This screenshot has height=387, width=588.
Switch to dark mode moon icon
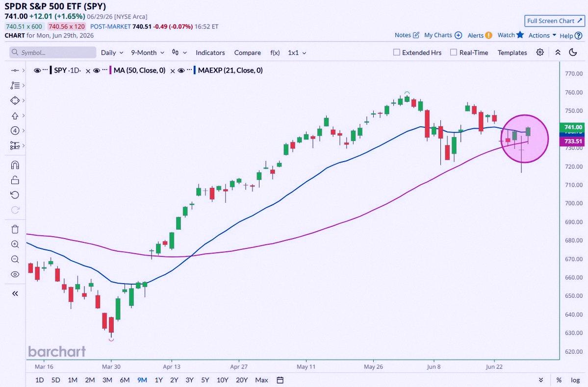573,52
